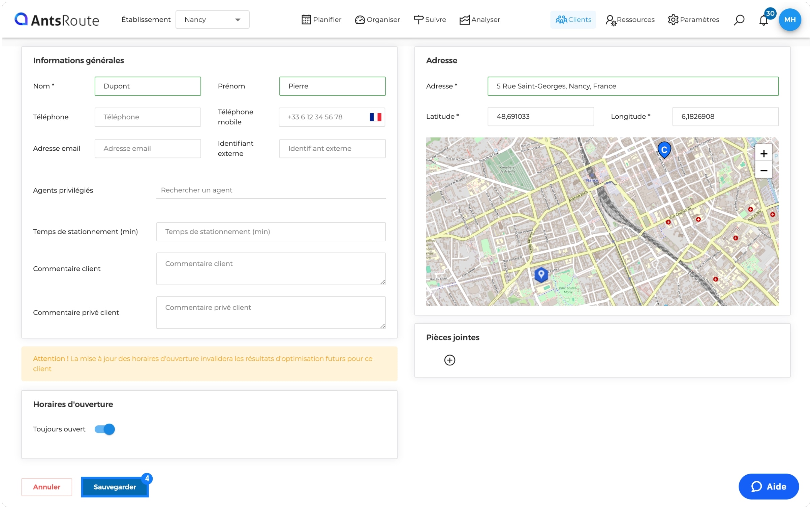Click the blue C client map marker
This screenshot has height=509, width=812.
[x=664, y=150]
